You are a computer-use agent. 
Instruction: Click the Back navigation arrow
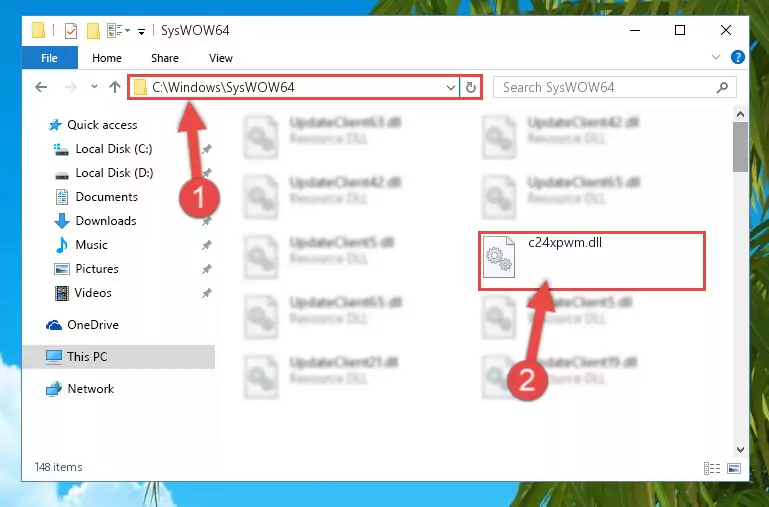[x=41, y=87]
